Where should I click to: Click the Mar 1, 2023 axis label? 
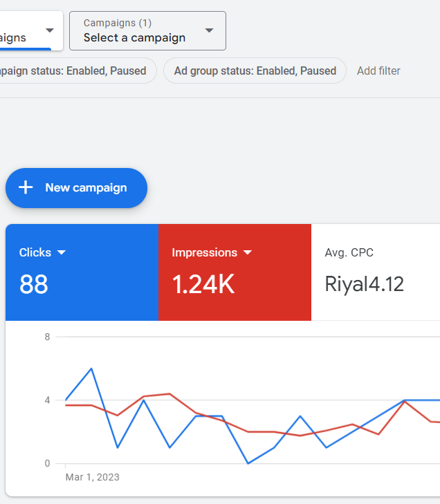click(92, 477)
